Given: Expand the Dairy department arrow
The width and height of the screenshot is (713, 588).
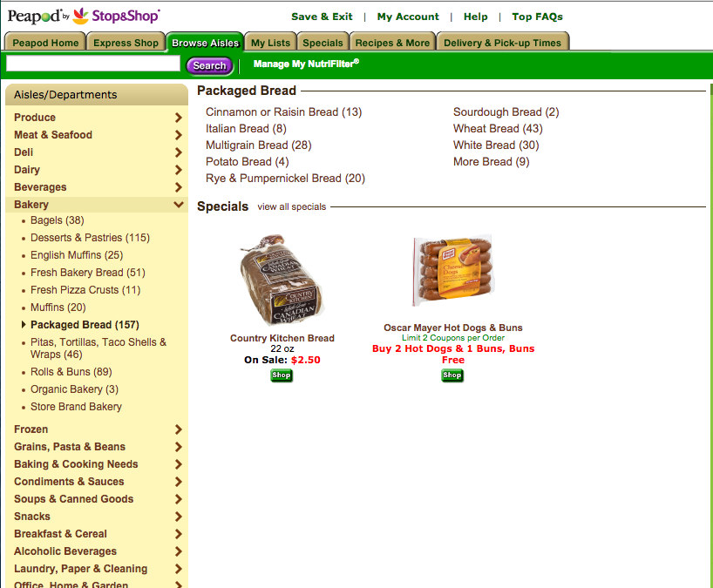Looking at the screenshot, I should tap(178, 170).
